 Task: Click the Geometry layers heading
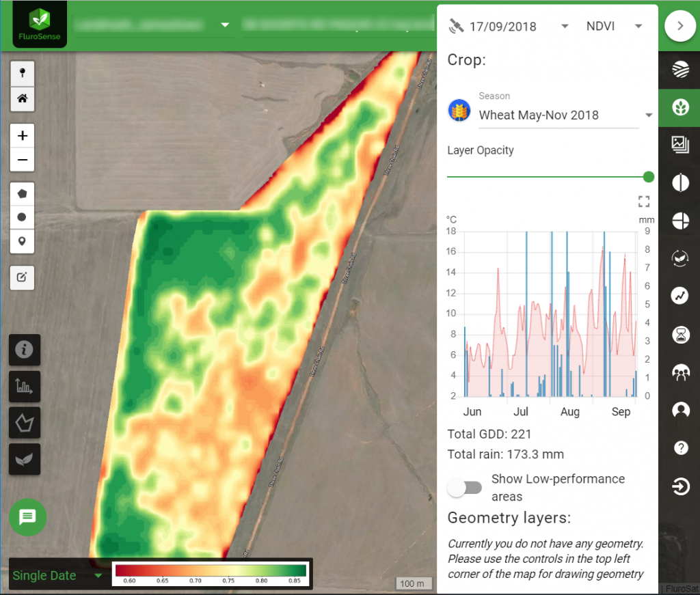pos(509,518)
